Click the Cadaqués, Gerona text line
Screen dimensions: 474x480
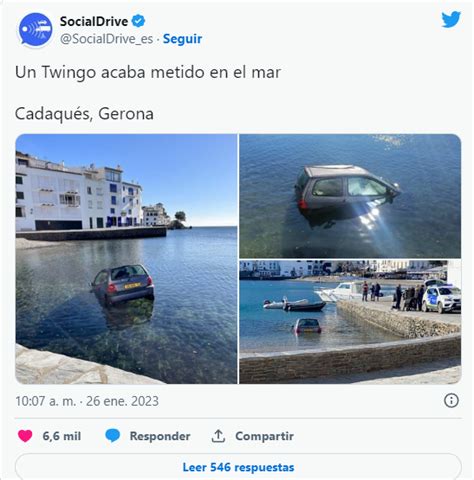pos(84,114)
